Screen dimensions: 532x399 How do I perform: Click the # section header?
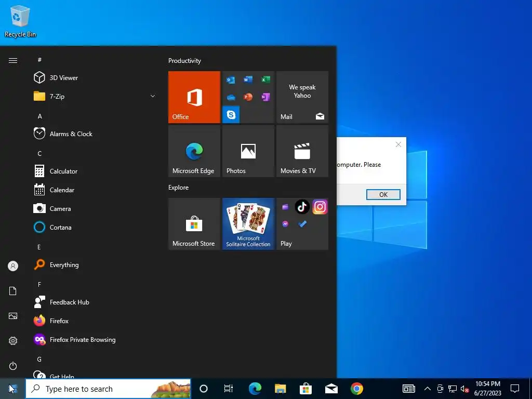tap(39, 60)
